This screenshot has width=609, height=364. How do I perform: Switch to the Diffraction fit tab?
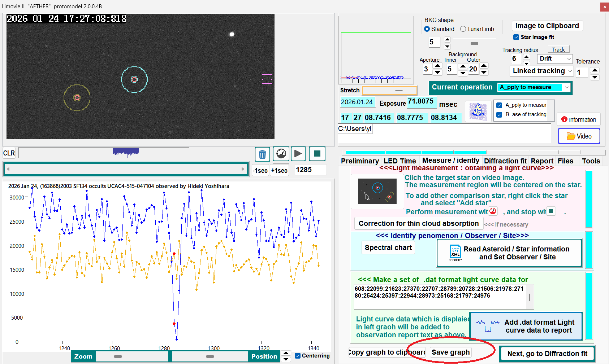[505, 161]
